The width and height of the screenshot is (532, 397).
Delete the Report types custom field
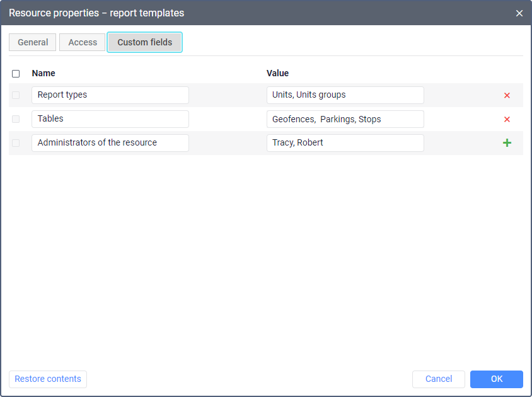point(507,96)
